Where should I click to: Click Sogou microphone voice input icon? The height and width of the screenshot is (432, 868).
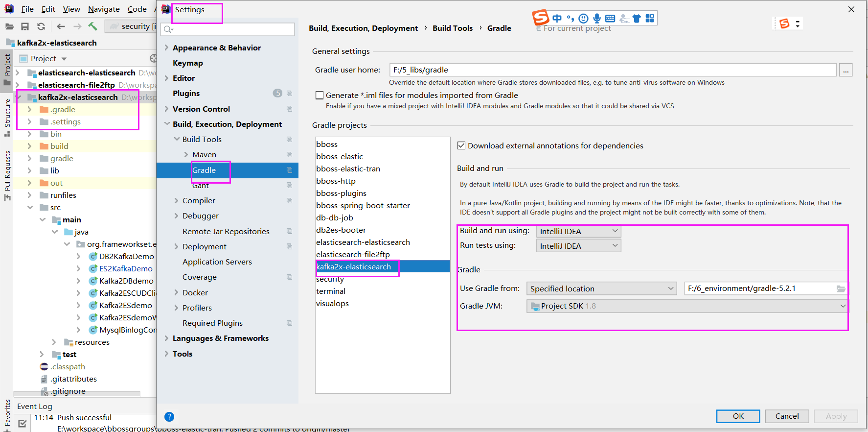597,19
